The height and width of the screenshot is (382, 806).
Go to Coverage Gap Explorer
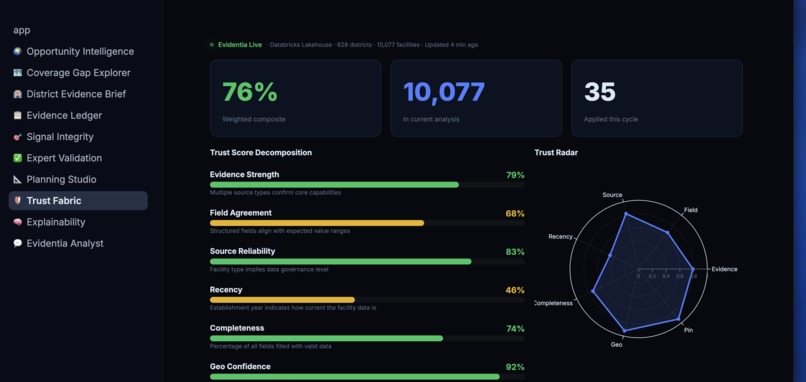click(x=78, y=73)
